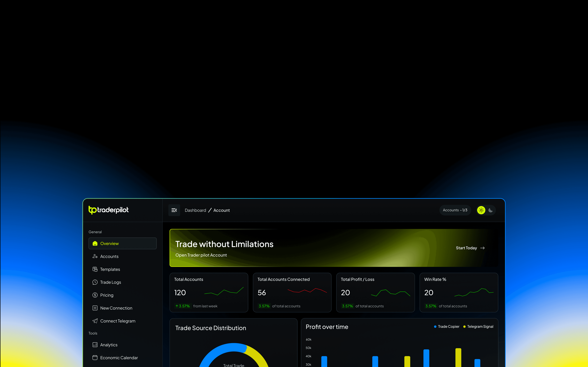Click the 56 connected accounts value
Screen dimensions: 588x367
(262, 292)
